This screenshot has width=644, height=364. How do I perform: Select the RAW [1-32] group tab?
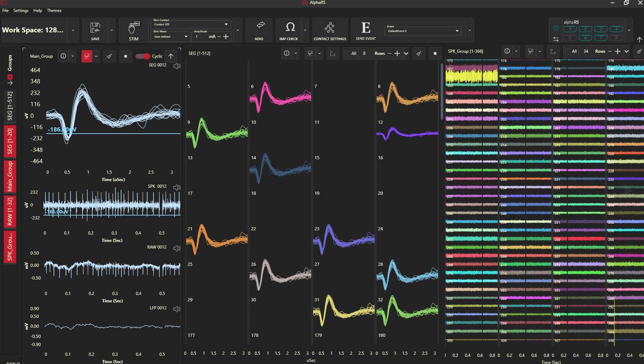tap(10, 211)
